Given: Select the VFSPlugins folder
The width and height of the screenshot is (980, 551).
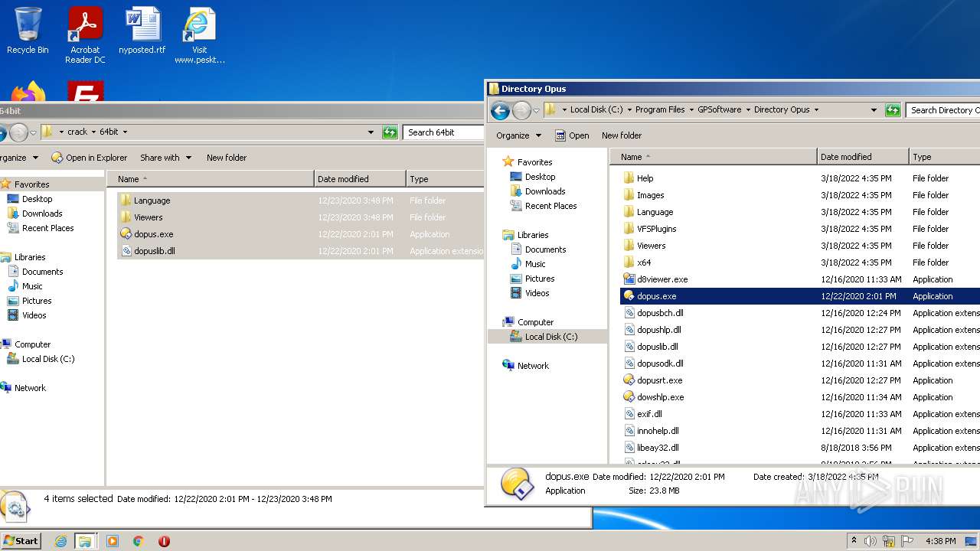Looking at the screenshot, I should pyautogui.click(x=656, y=229).
